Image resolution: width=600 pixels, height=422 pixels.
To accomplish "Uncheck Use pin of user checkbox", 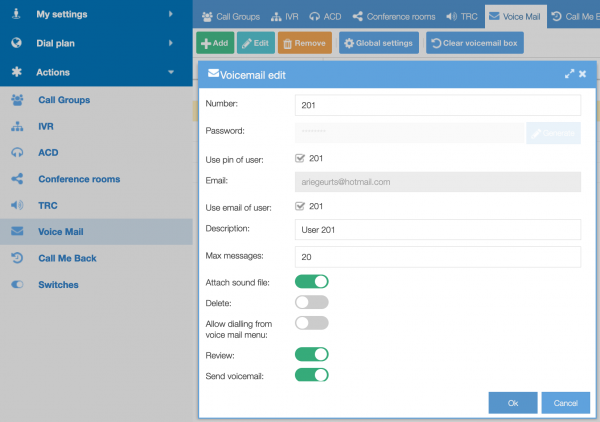I will (300, 158).
